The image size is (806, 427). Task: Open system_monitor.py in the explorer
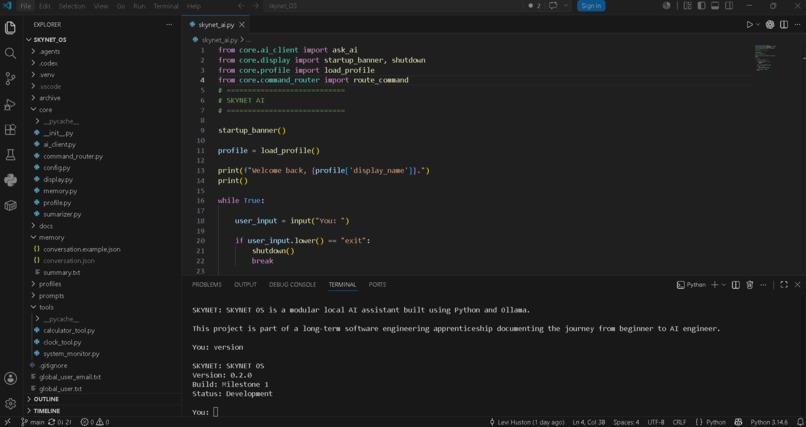71,354
